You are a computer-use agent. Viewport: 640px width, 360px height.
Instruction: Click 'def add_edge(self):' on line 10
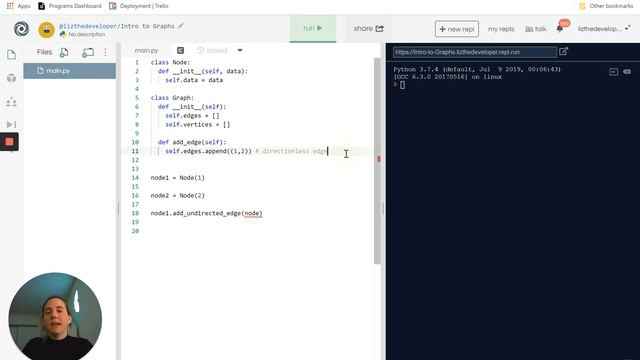click(x=192, y=142)
